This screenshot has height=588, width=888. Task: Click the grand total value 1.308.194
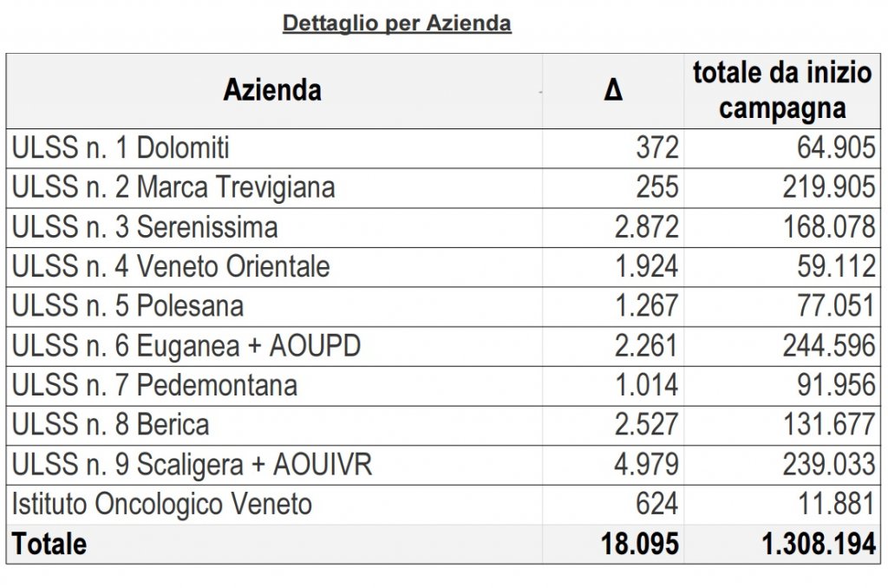click(819, 544)
